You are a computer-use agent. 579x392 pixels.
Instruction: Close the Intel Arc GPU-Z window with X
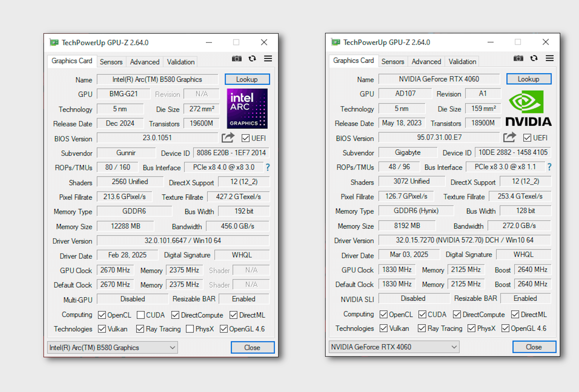pyautogui.click(x=264, y=42)
